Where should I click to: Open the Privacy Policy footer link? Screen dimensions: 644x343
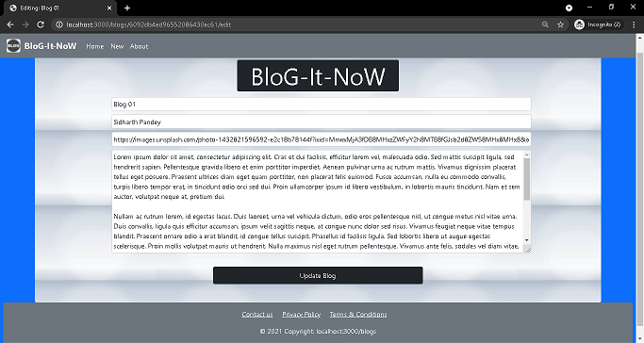301,315
